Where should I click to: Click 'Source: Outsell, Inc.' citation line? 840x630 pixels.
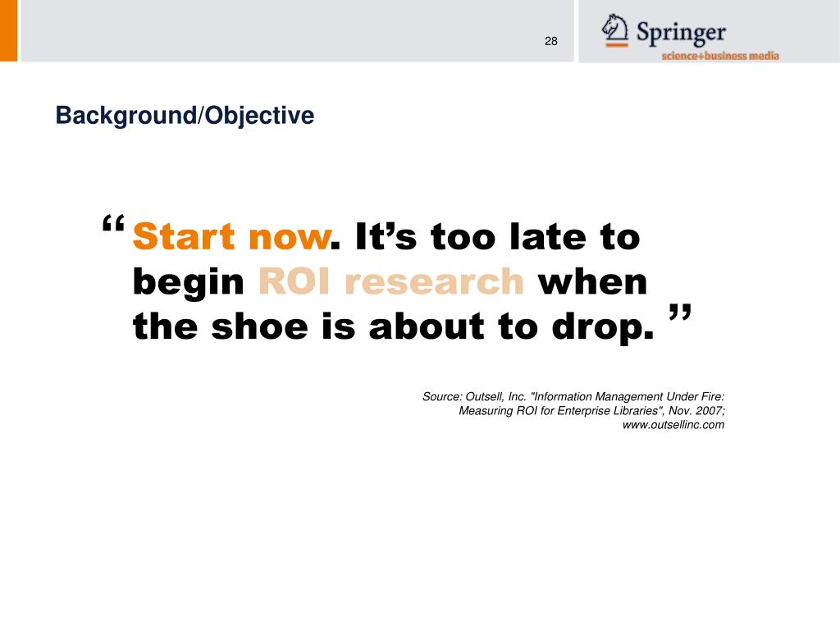(x=573, y=396)
